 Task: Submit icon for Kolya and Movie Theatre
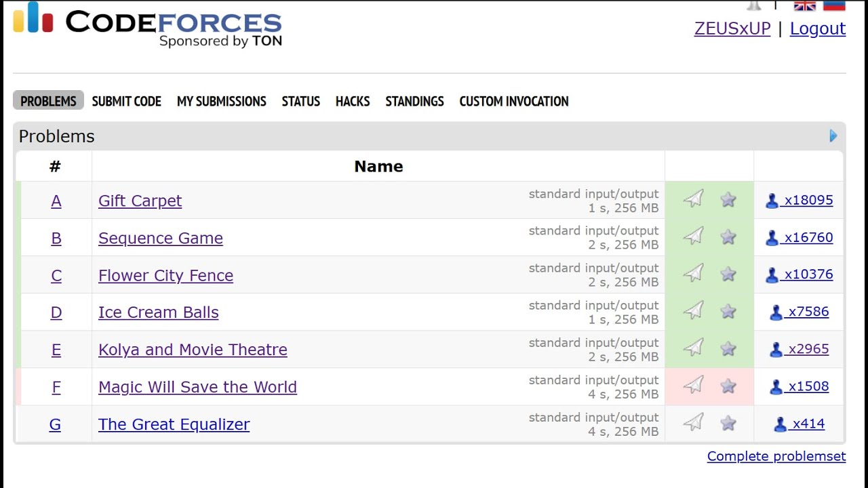click(x=693, y=348)
